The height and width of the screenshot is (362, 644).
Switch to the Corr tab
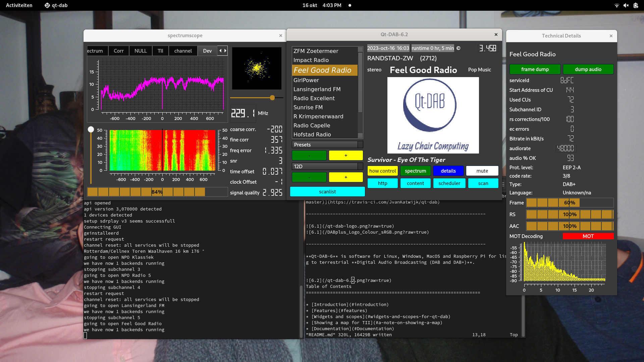click(119, 51)
